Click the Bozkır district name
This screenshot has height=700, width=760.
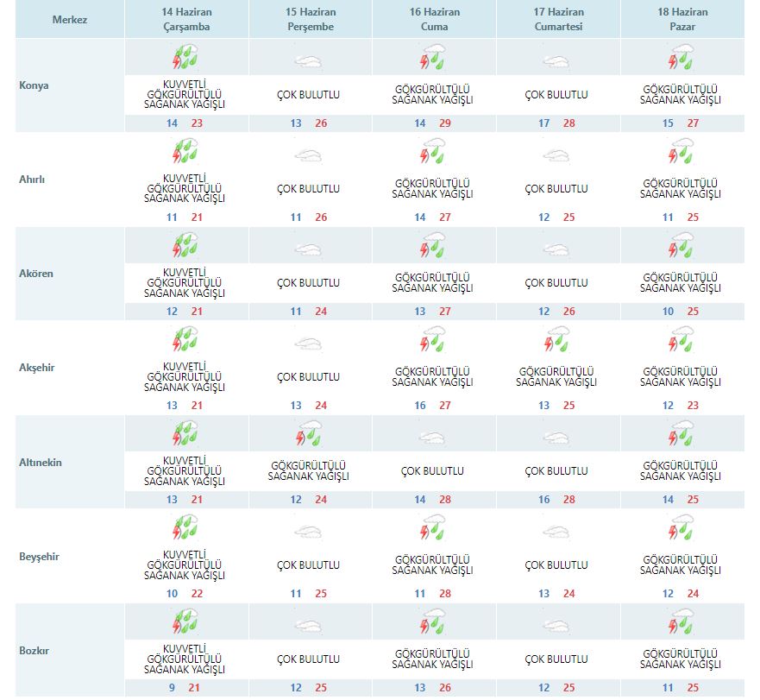[x=35, y=650]
